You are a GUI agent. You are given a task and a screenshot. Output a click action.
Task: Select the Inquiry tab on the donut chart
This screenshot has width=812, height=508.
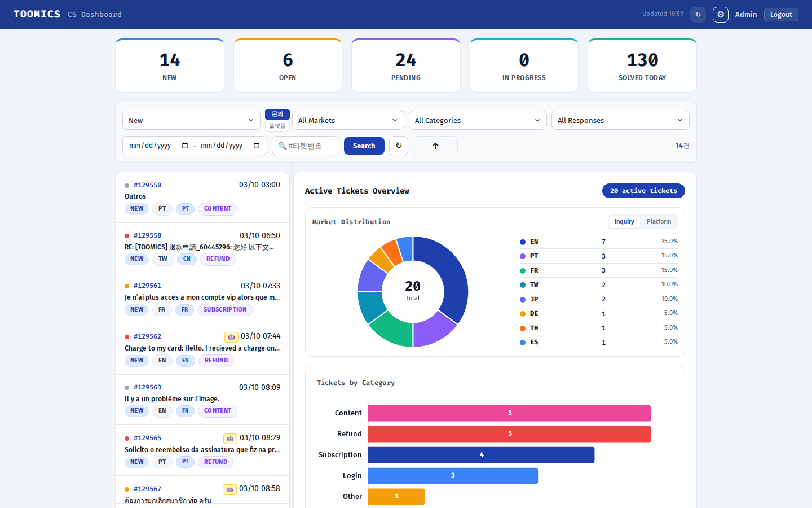(x=624, y=221)
